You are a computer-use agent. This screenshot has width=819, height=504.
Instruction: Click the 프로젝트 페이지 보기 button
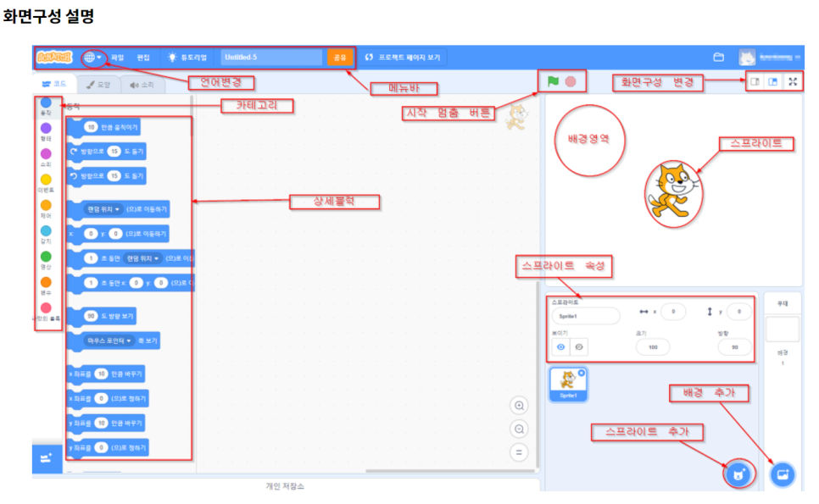pos(403,58)
